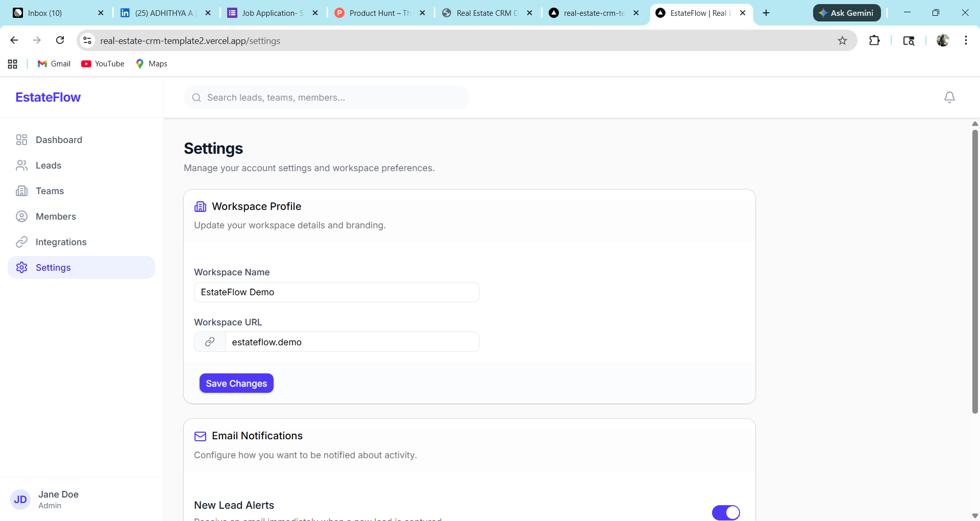Open the Teams section icon
The image size is (980, 521).
click(x=21, y=191)
